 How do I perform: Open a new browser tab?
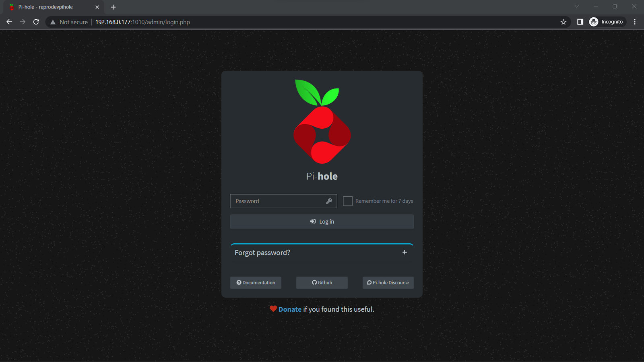pyautogui.click(x=113, y=7)
